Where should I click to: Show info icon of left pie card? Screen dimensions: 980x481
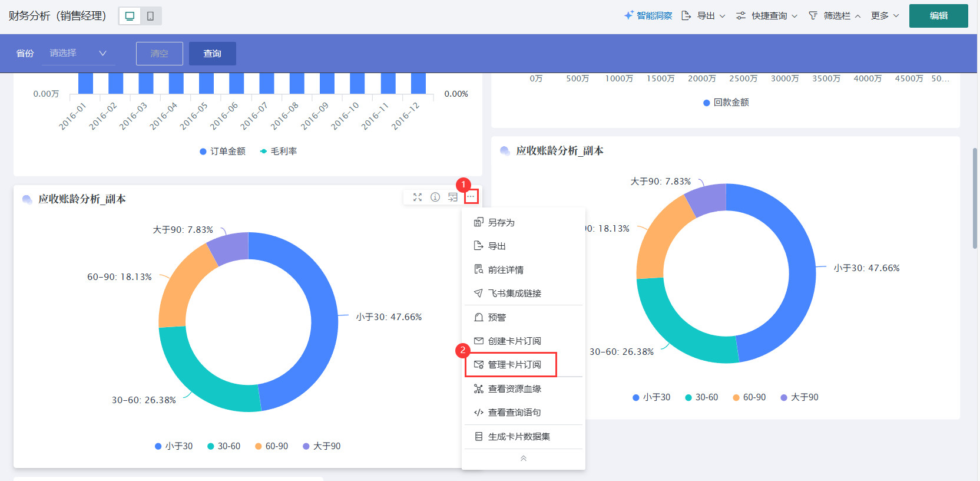tap(435, 197)
